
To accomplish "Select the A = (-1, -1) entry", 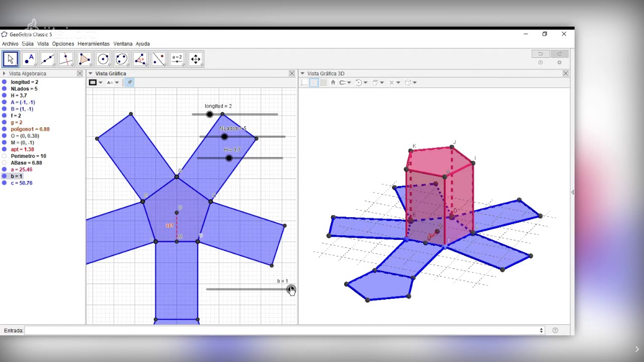I will (x=23, y=102).
